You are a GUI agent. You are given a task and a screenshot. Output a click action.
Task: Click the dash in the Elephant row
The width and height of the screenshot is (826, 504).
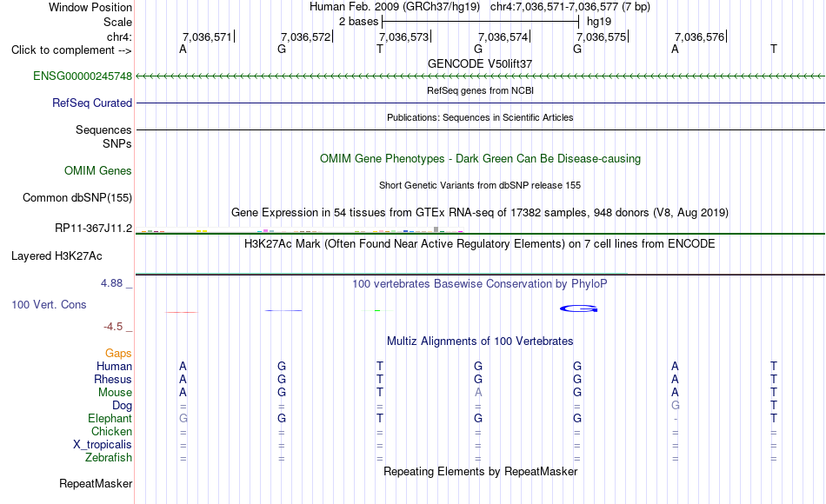[x=676, y=419]
